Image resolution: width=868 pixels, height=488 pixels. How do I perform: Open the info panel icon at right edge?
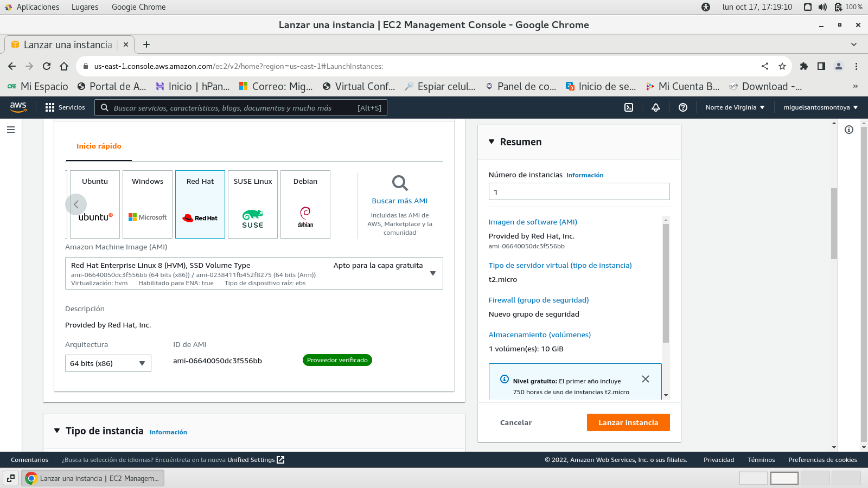[x=849, y=130]
